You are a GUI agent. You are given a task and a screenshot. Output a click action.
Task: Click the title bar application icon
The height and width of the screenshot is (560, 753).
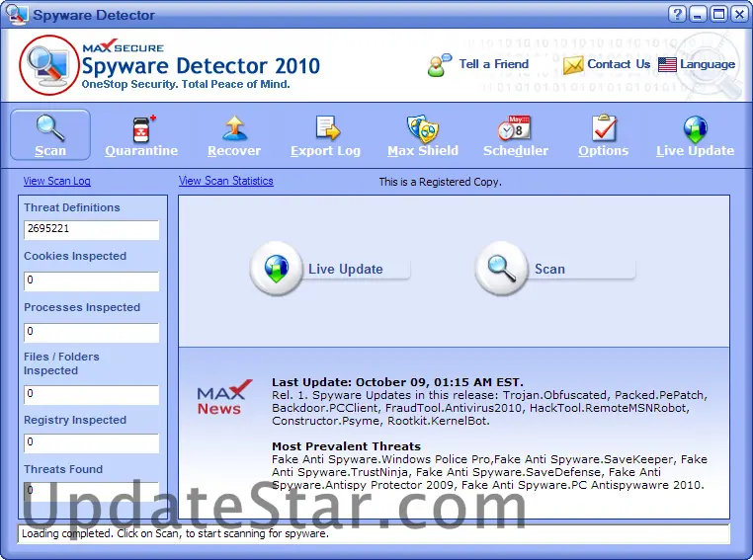pos(16,14)
